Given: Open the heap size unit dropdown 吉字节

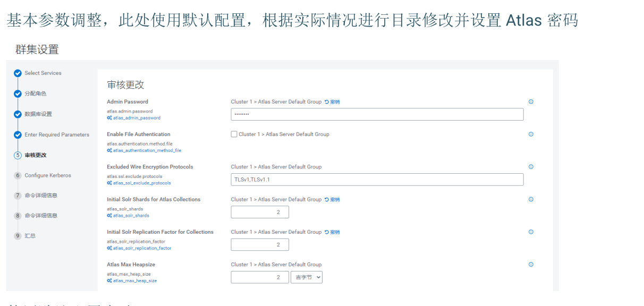Looking at the screenshot, I should tap(307, 277).
